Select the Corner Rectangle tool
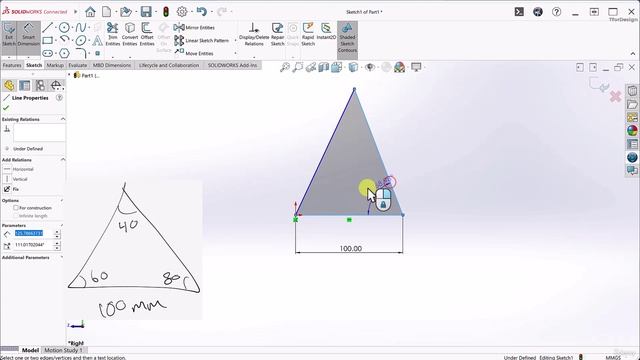The image size is (640, 360). coord(47,40)
